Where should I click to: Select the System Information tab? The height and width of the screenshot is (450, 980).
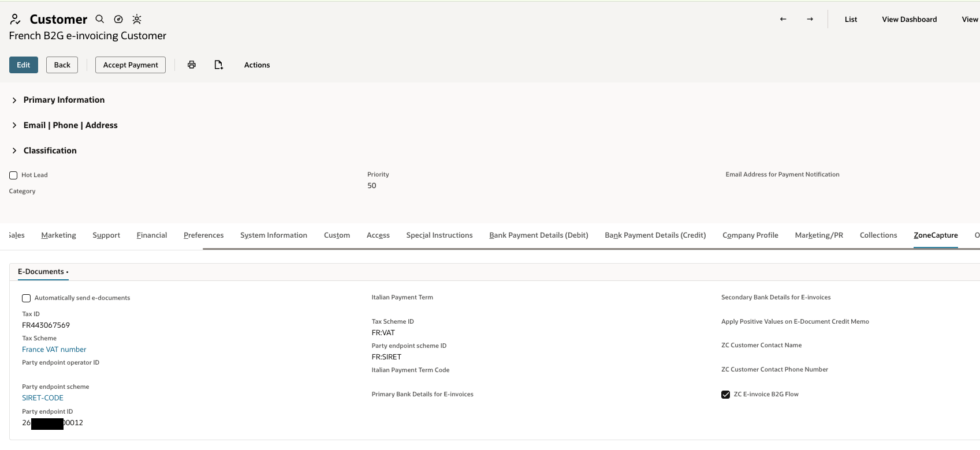pos(274,235)
